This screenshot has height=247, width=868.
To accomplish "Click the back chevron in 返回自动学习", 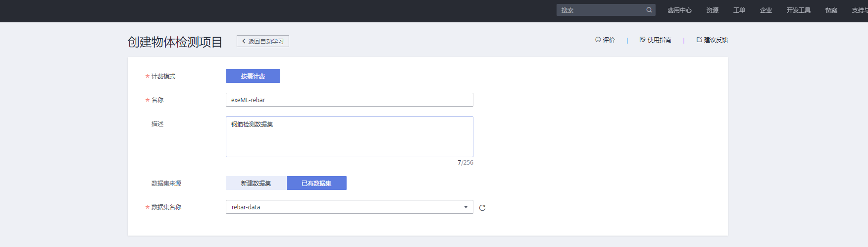I will click(244, 41).
